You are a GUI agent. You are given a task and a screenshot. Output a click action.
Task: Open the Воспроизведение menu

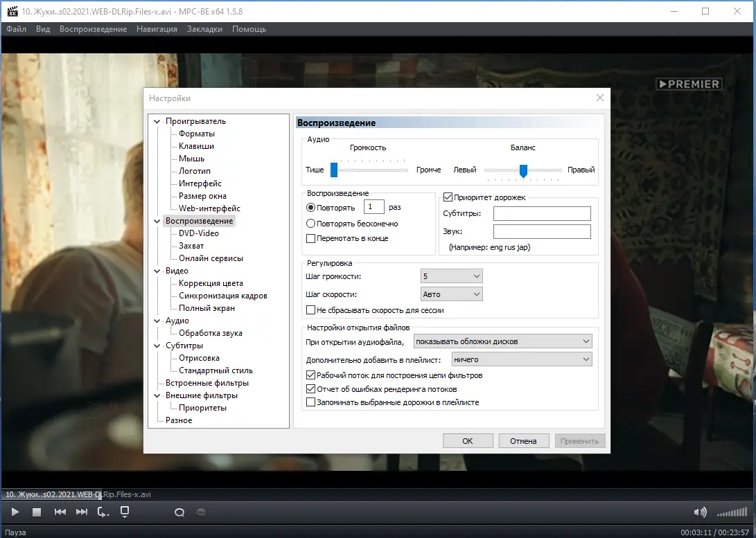pyautogui.click(x=93, y=29)
